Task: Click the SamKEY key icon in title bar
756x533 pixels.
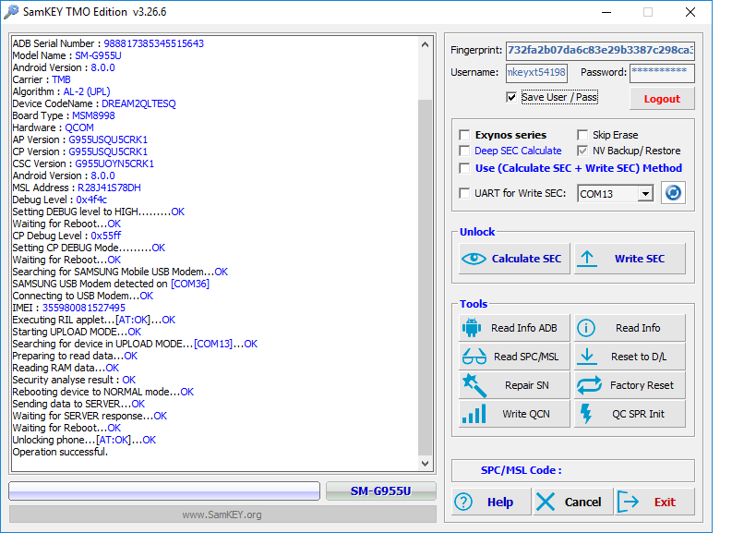Action: (x=10, y=12)
